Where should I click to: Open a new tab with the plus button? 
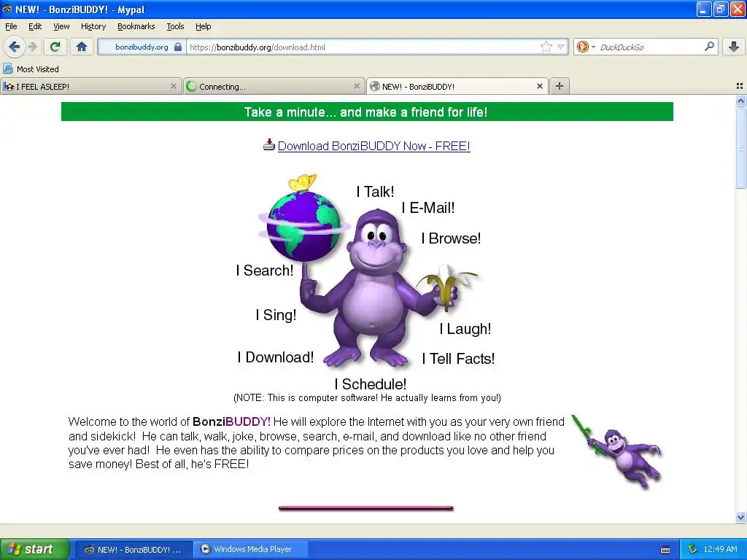560,86
